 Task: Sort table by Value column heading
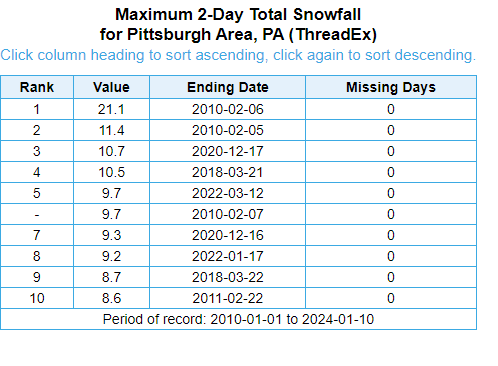click(x=111, y=87)
